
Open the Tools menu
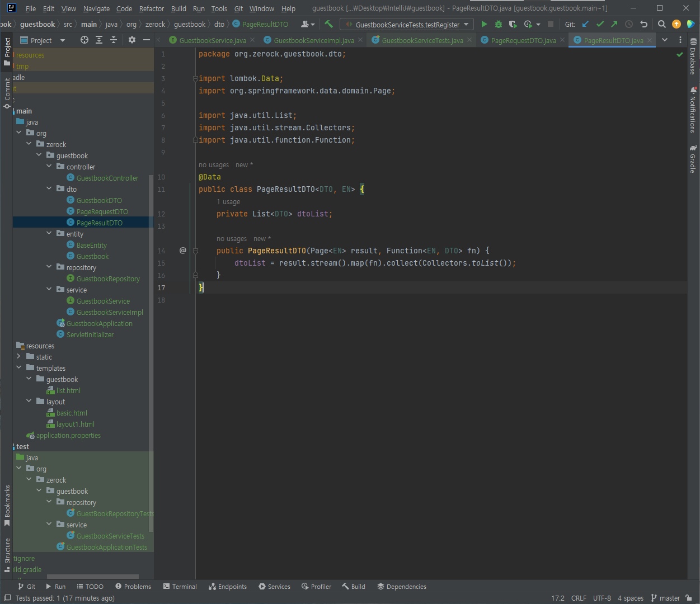pyautogui.click(x=219, y=8)
